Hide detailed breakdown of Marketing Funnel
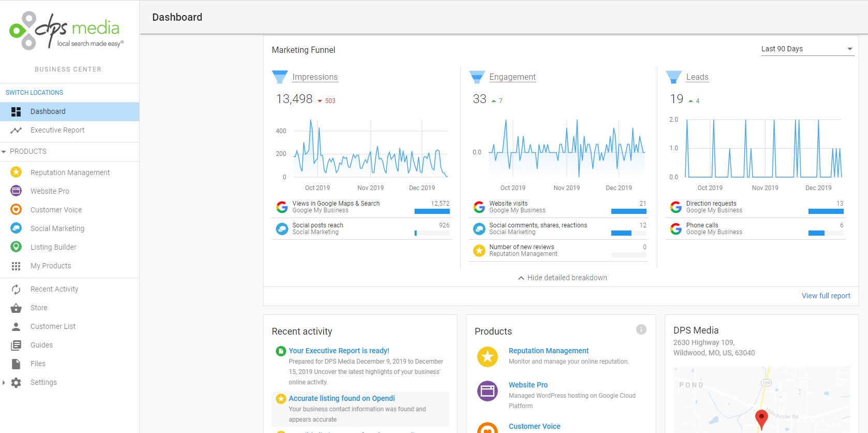The image size is (868, 433). 562,278
